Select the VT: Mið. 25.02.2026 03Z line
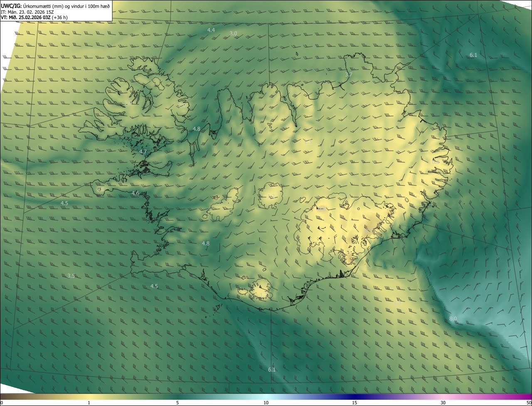Viewport: 532px width, 406px height. (34, 17)
